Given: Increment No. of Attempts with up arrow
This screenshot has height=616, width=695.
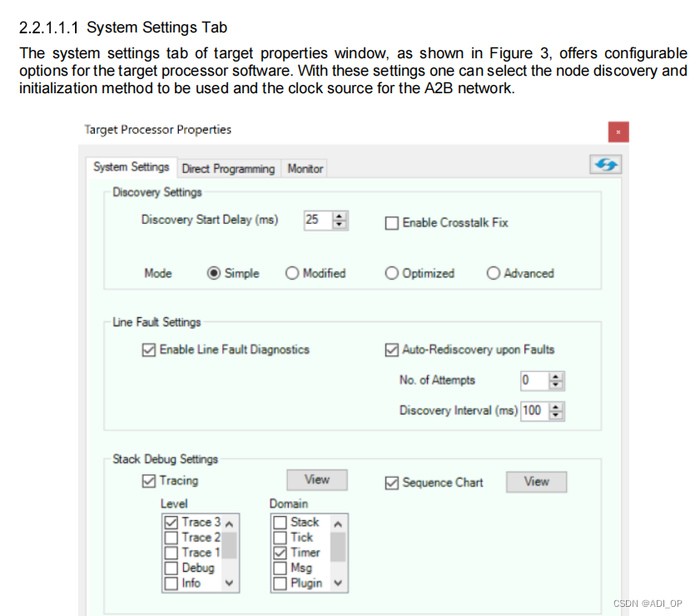Looking at the screenshot, I should point(556,377).
